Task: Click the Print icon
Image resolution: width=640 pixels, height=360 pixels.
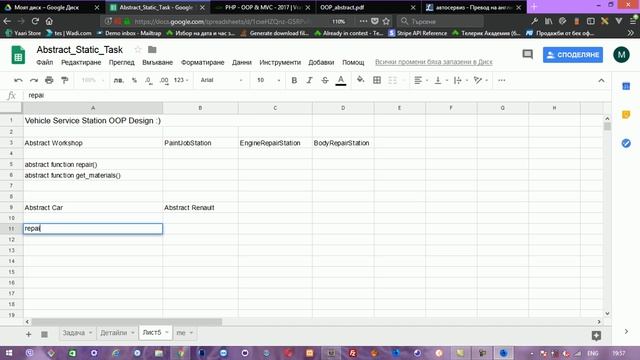Action: (49, 80)
